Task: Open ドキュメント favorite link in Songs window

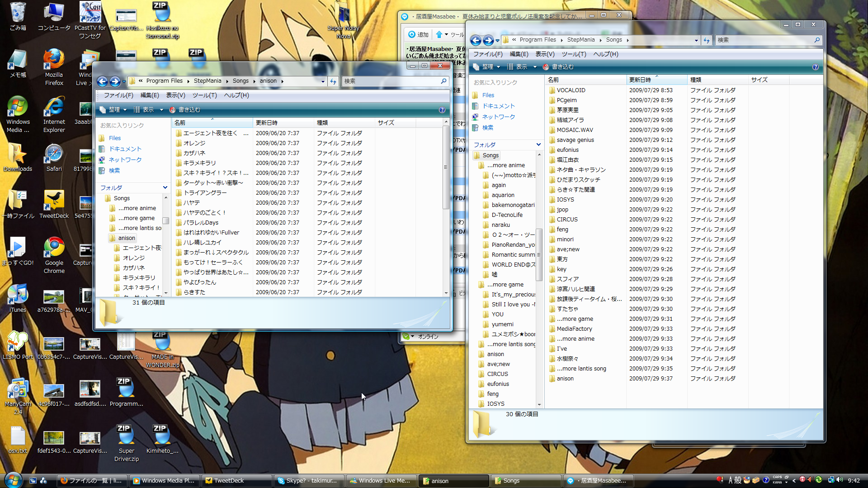Action: coord(499,106)
